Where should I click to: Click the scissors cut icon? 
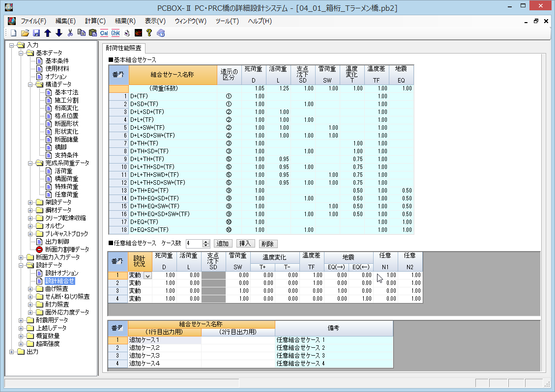pos(70,33)
